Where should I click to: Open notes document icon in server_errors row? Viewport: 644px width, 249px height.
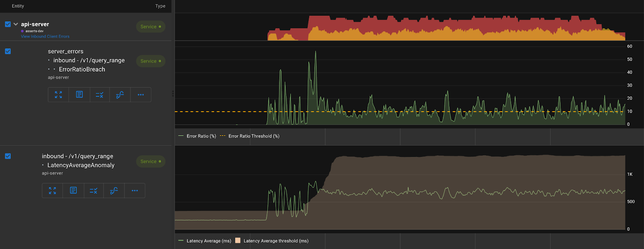pyautogui.click(x=79, y=95)
